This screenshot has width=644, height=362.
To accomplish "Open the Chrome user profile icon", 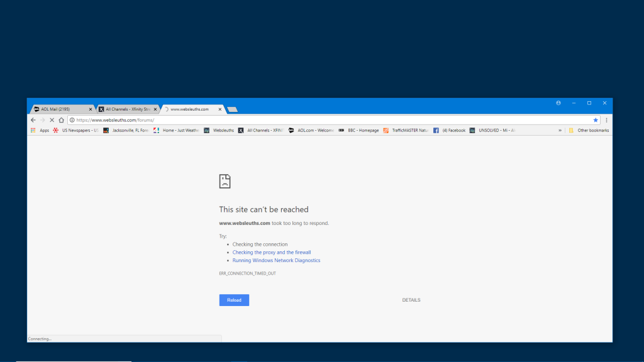I will (558, 103).
